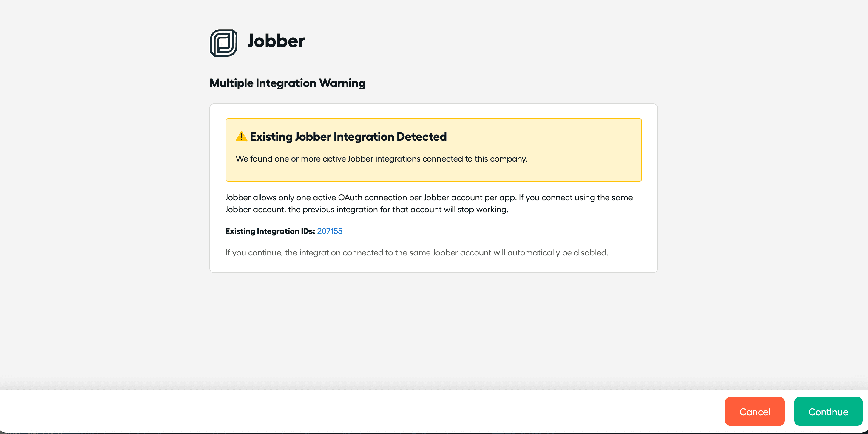This screenshot has height=434, width=868.
Task: Click the Jobber logo icon
Action: coord(223,43)
